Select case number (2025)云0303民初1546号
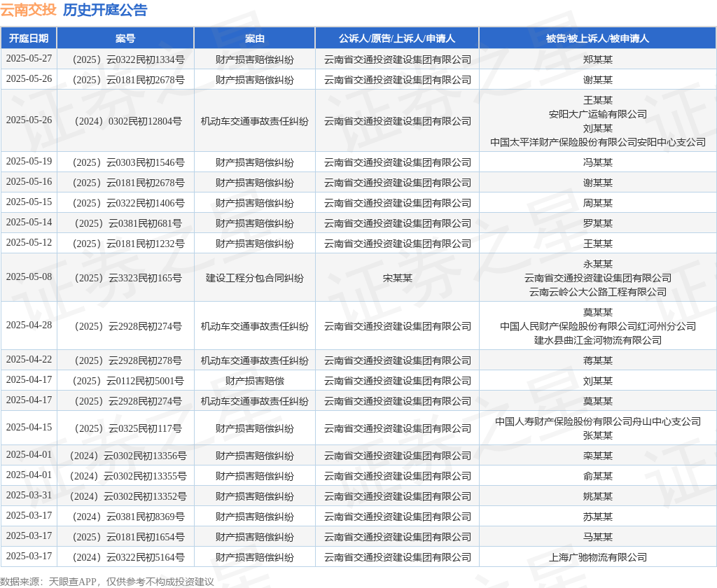Image resolution: width=717 pixels, height=588 pixels. (129, 162)
